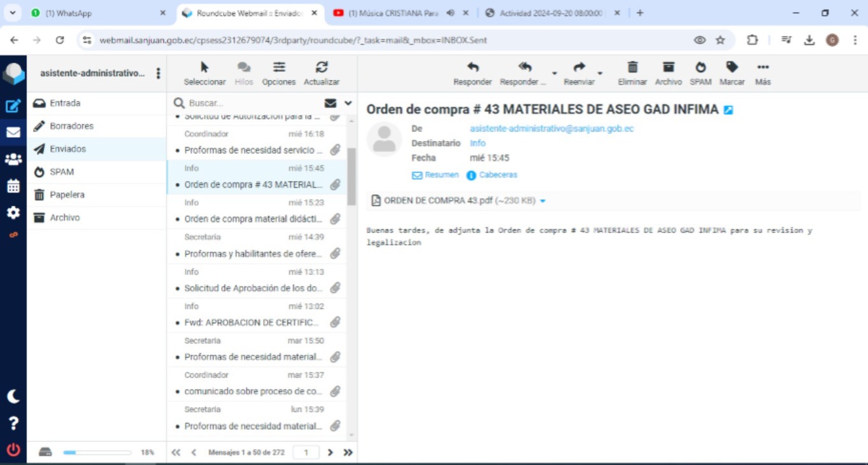Open the Contacts icon in sidebar
868x465 pixels.
click(13, 160)
